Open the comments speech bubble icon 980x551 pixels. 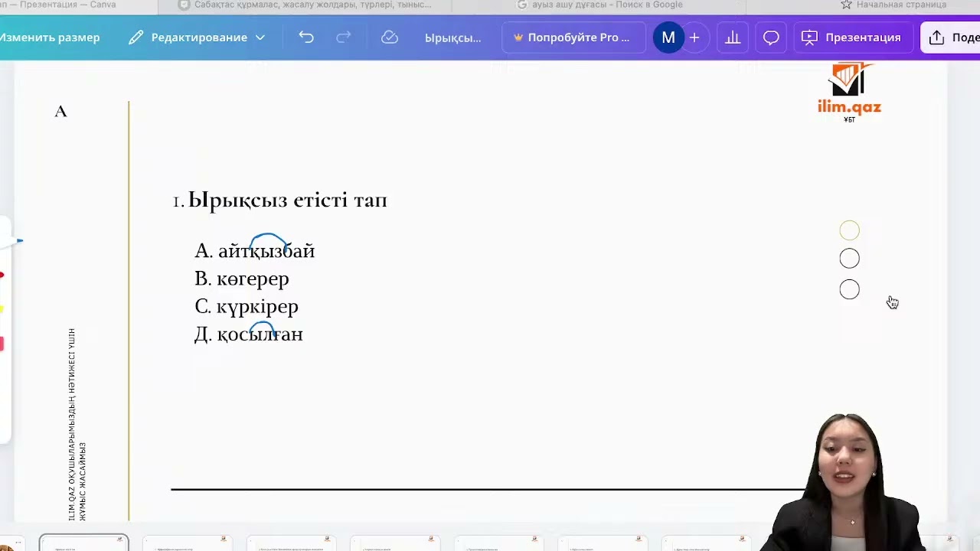pos(771,37)
